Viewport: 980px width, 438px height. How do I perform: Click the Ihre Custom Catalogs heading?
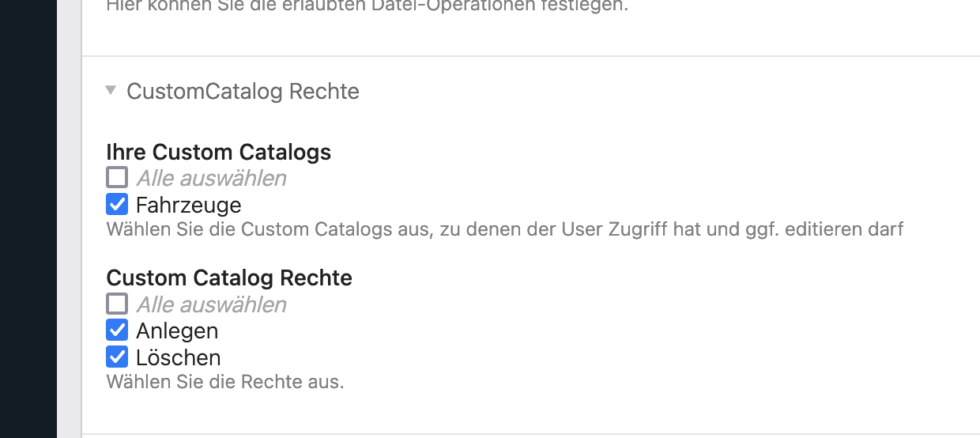(218, 152)
